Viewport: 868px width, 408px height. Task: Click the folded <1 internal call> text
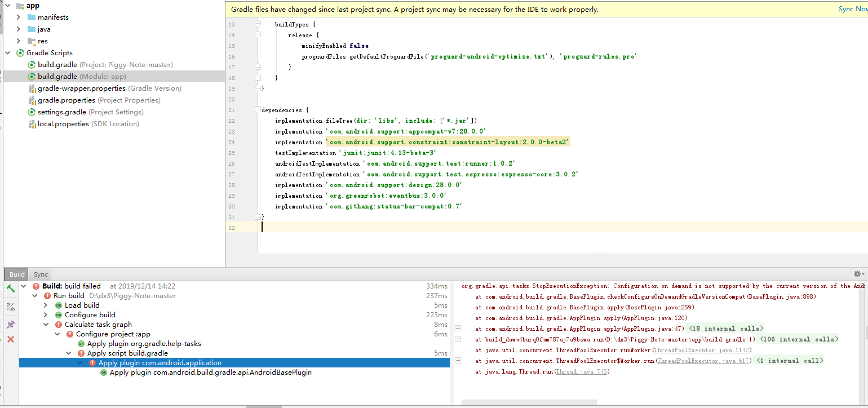pyautogui.click(x=790, y=361)
